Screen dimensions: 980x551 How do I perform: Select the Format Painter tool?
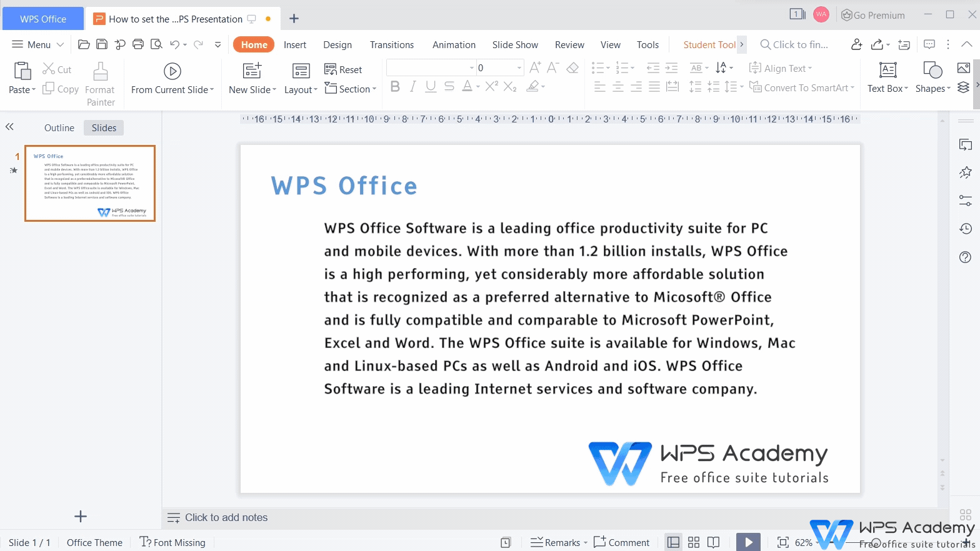click(101, 84)
